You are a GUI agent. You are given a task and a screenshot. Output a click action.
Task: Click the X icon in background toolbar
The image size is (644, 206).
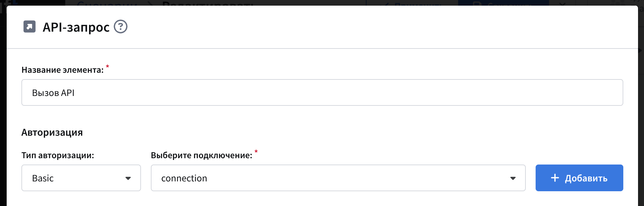pyautogui.click(x=562, y=4)
